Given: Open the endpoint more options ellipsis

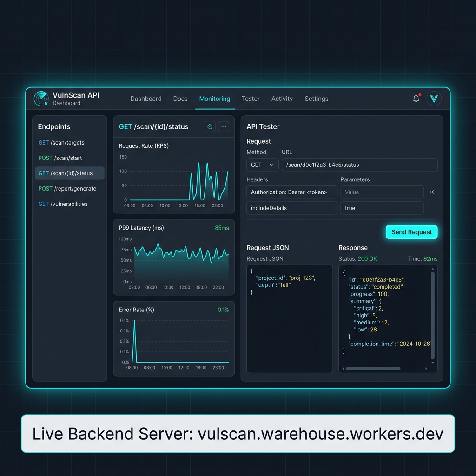Looking at the screenshot, I should [224, 126].
